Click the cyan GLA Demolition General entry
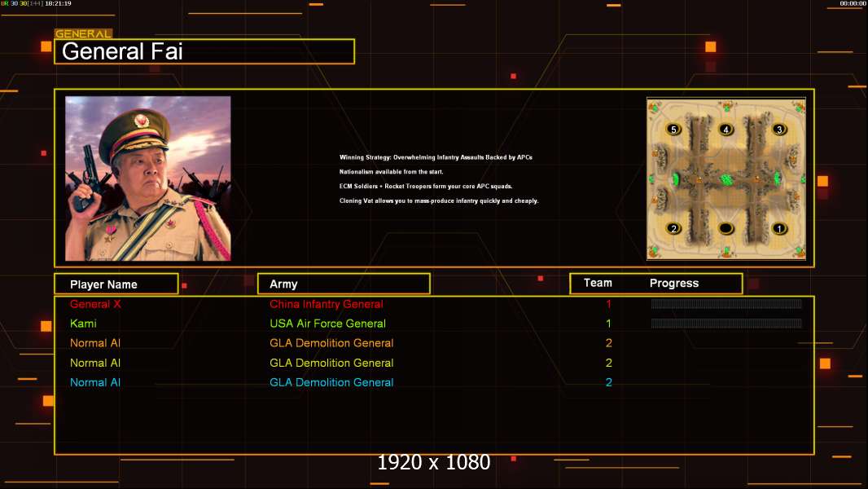Screen dimensions: 868x489 coord(331,382)
